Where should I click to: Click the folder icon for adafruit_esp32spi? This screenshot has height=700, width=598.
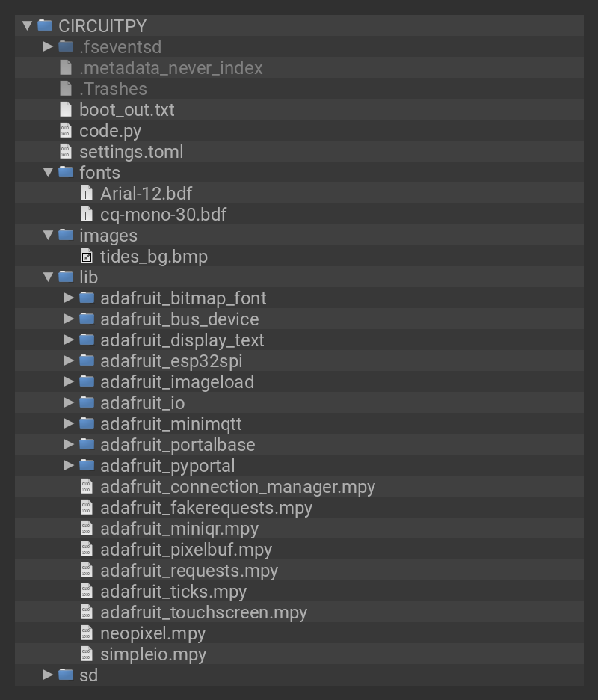(x=87, y=361)
